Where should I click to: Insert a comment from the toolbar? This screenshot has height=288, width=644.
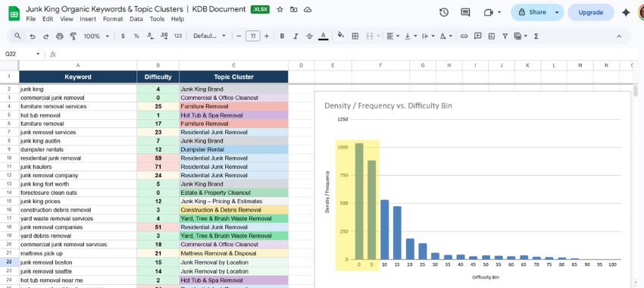pos(477,36)
